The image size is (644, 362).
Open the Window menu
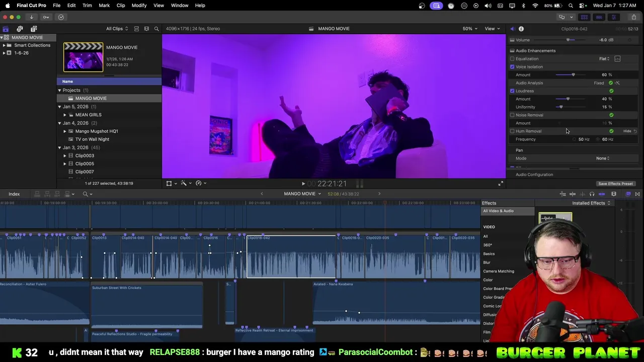click(179, 6)
